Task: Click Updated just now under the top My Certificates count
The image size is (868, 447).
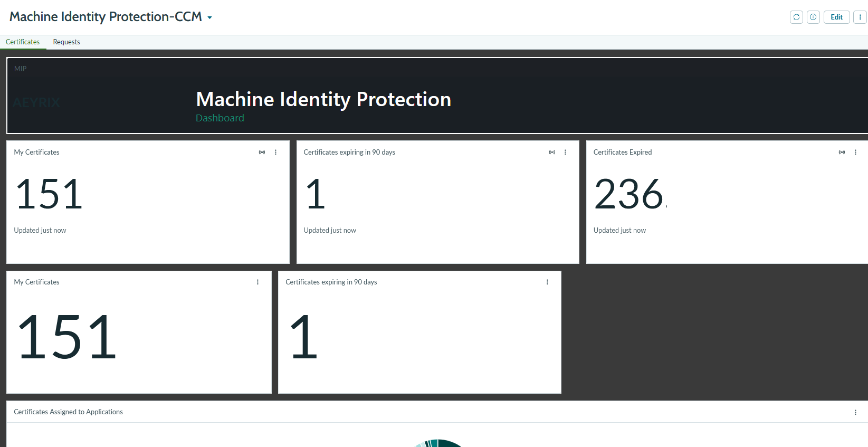Action: tap(40, 230)
